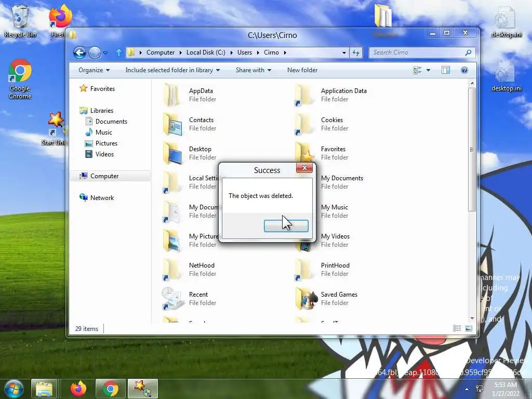Click the star-shield app taskbar button
Image resolution: width=532 pixels, height=399 pixels.
[142, 389]
